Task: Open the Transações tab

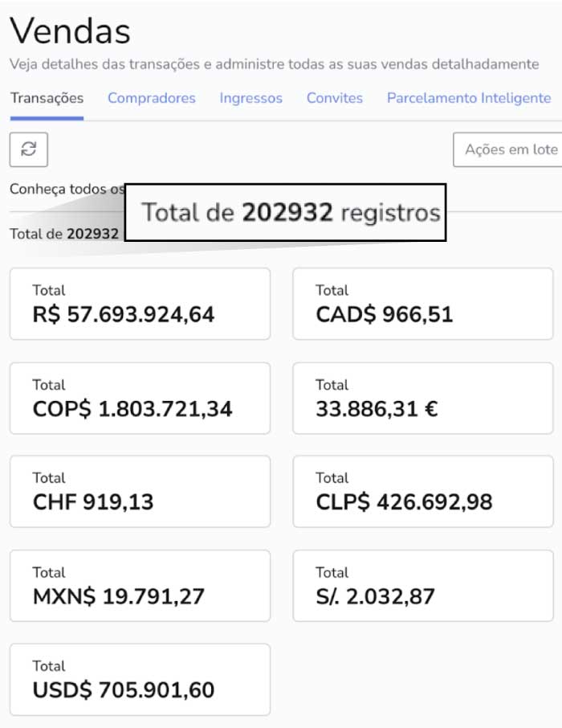Action: (x=47, y=98)
